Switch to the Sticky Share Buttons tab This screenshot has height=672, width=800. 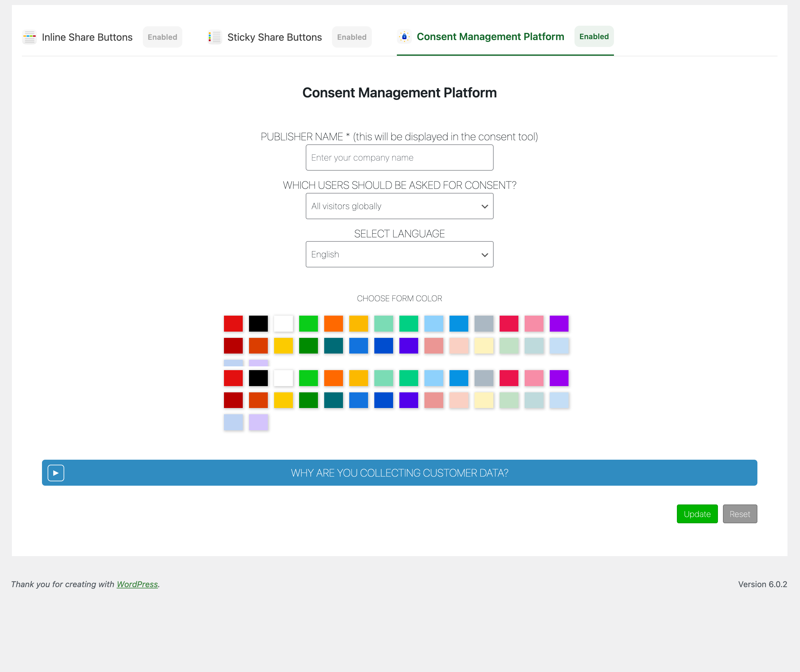274,36
